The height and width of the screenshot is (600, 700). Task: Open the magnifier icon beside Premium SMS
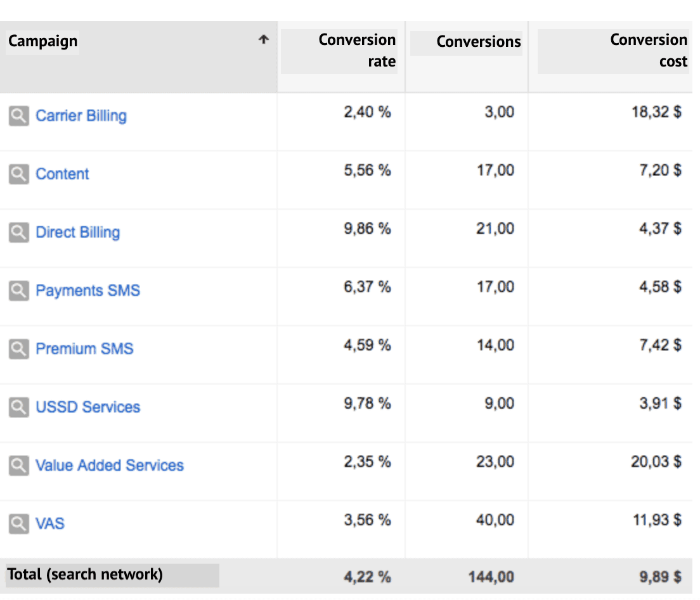point(19,349)
